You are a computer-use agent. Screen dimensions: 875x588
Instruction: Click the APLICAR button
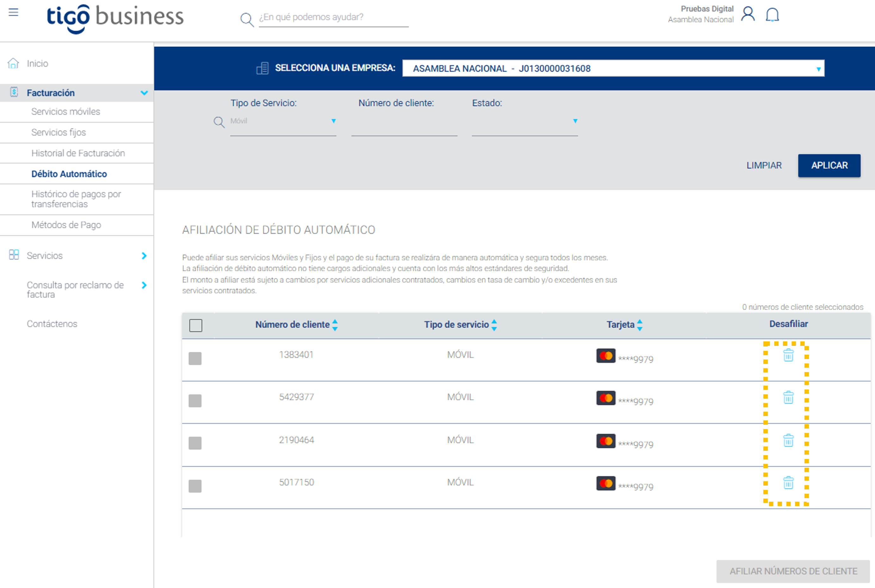tap(829, 165)
